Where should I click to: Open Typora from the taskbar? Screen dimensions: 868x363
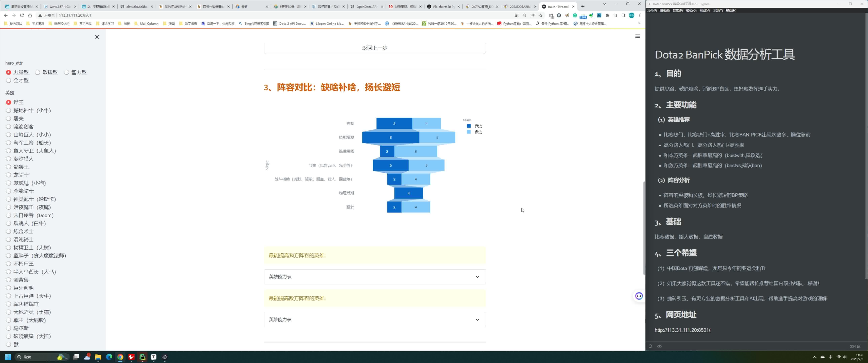coord(154,357)
